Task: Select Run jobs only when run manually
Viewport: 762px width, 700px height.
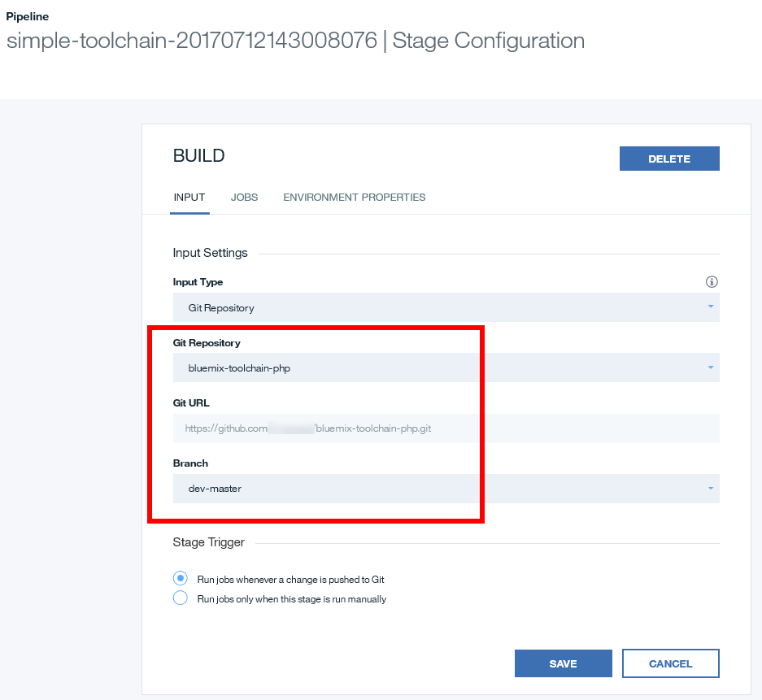Action: (x=181, y=598)
